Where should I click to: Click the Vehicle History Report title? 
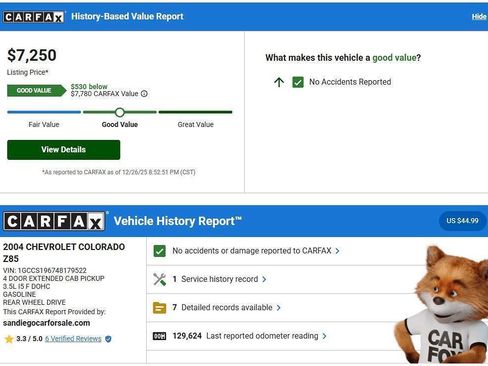[178, 221]
